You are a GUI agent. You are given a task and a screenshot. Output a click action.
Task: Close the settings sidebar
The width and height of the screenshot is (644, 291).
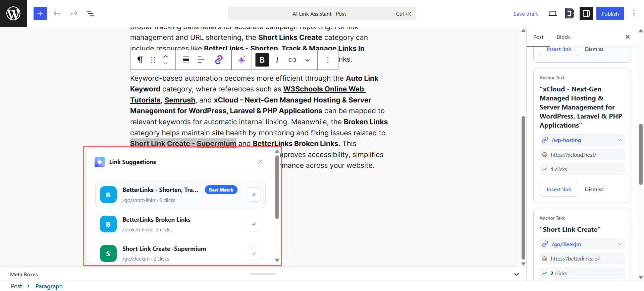pos(628,37)
